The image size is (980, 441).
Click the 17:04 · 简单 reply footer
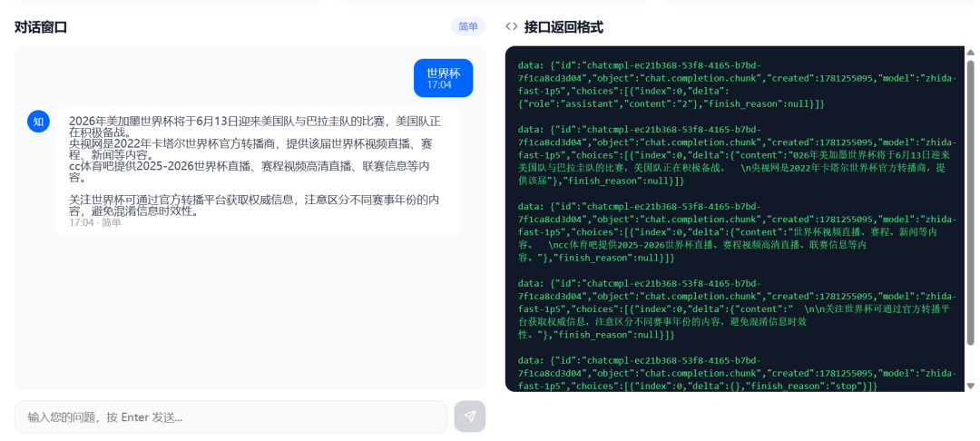[x=95, y=222]
